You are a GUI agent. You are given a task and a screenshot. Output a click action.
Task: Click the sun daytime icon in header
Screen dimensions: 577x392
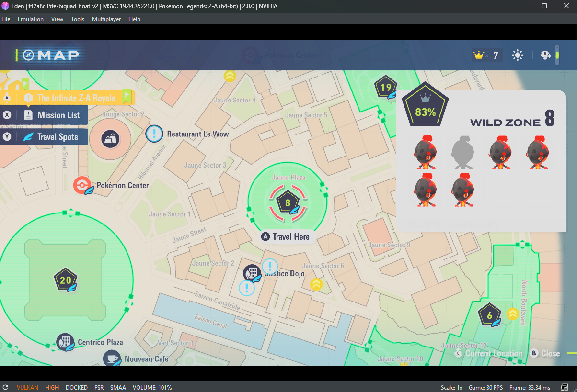coord(518,56)
